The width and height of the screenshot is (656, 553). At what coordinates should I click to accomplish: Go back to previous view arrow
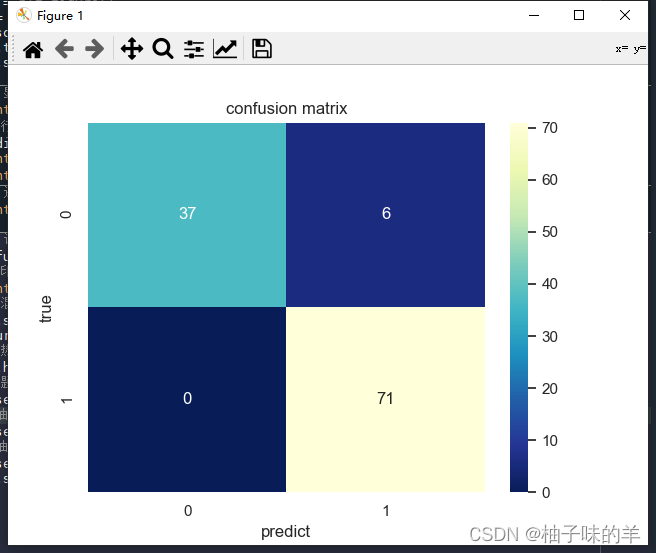64,49
